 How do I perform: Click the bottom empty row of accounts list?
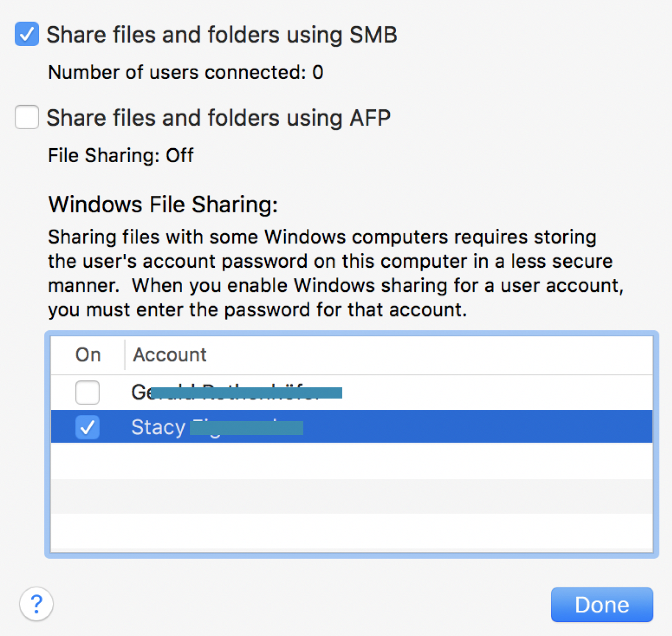351,532
